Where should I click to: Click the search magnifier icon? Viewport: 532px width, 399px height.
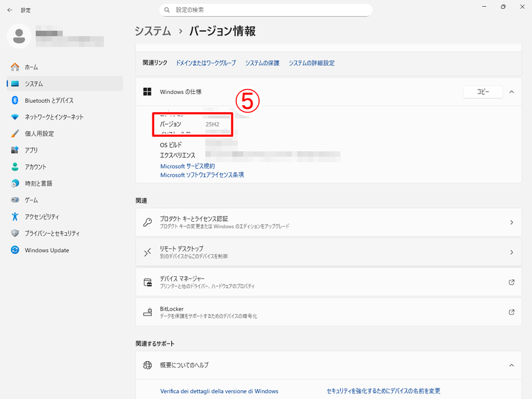pos(167,10)
